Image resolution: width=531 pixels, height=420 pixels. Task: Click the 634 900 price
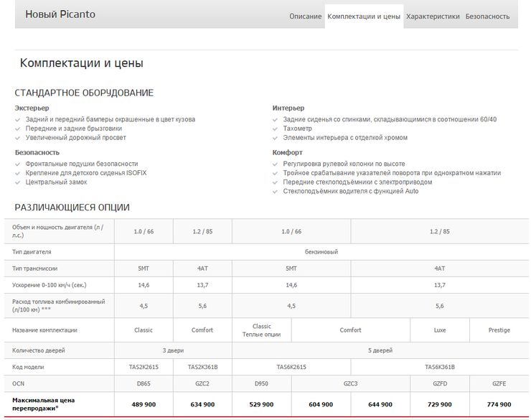(x=202, y=405)
